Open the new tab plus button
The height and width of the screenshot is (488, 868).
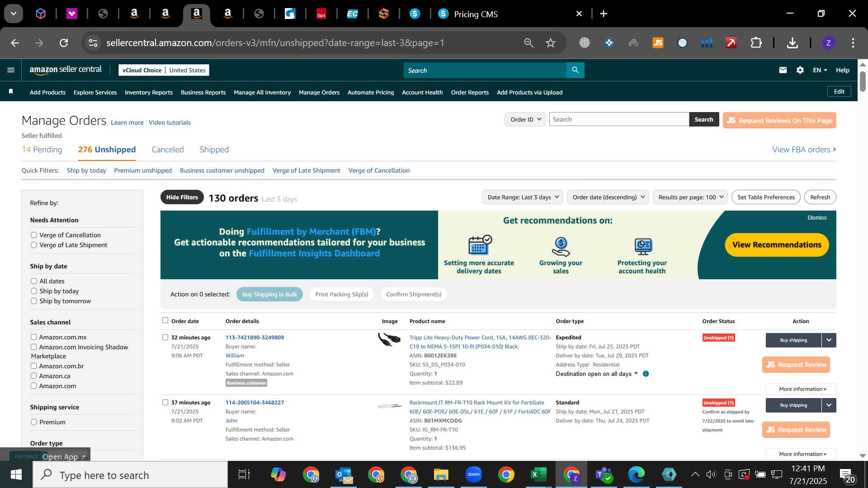[603, 14]
